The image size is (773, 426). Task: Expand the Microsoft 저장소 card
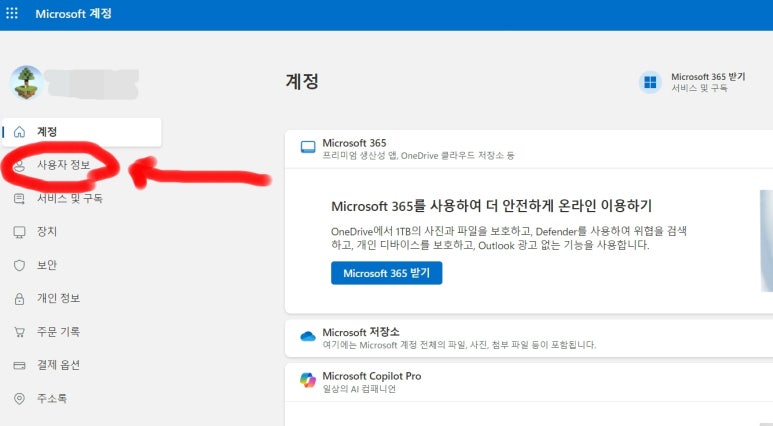(x=529, y=338)
